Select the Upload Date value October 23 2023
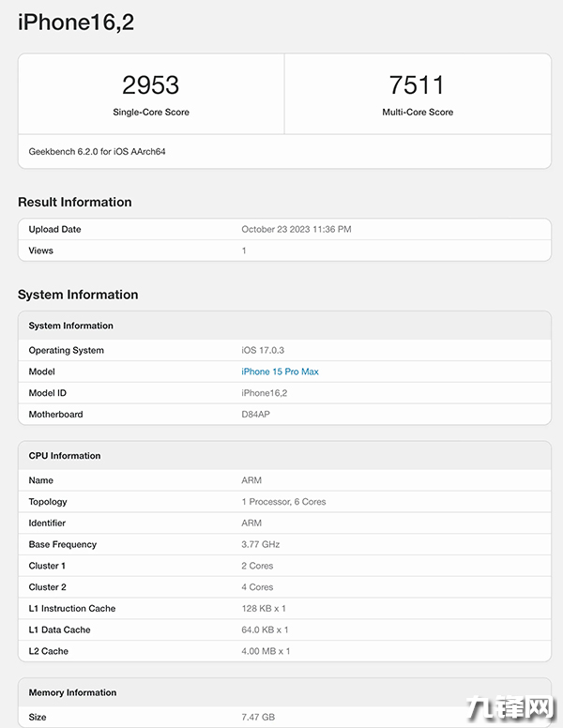 point(297,229)
